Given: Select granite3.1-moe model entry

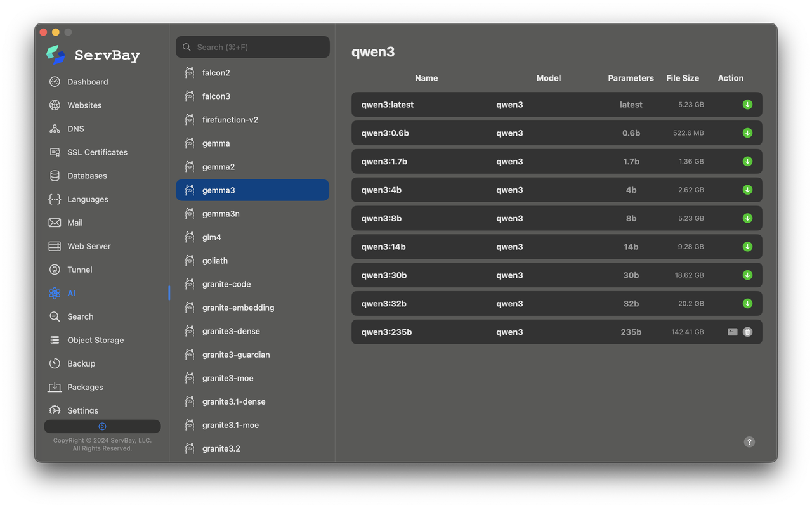Looking at the screenshot, I should click(252, 425).
